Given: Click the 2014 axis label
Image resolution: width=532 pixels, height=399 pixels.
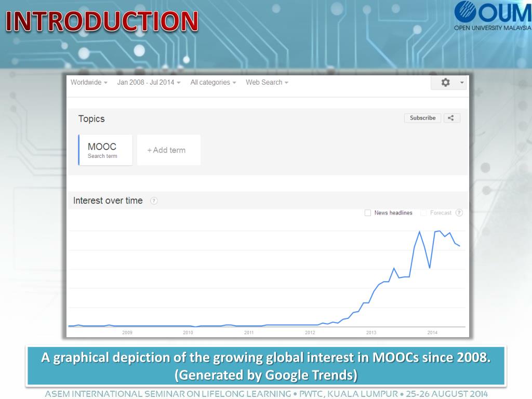Looking at the screenshot, I should pos(432,332).
